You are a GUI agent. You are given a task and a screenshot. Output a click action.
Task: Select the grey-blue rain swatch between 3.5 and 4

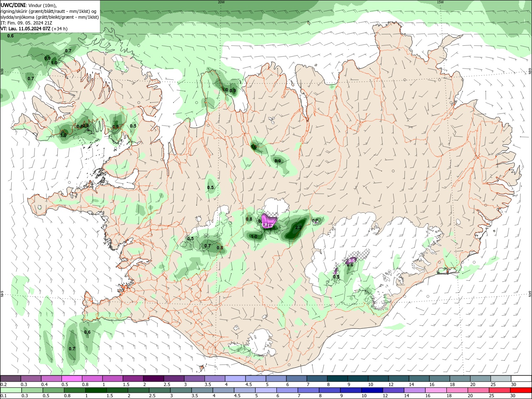pos(202,390)
